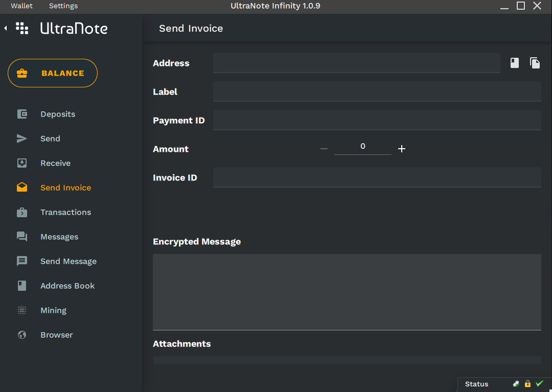Open Mining via the dotted grid icon
The height and width of the screenshot is (392, 552).
pos(22,310)
